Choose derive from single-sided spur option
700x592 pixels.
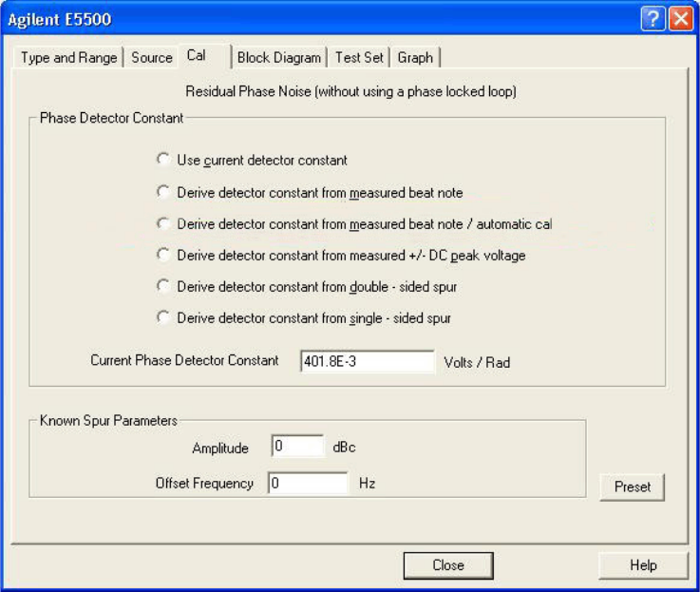click(x=163, y=317)
